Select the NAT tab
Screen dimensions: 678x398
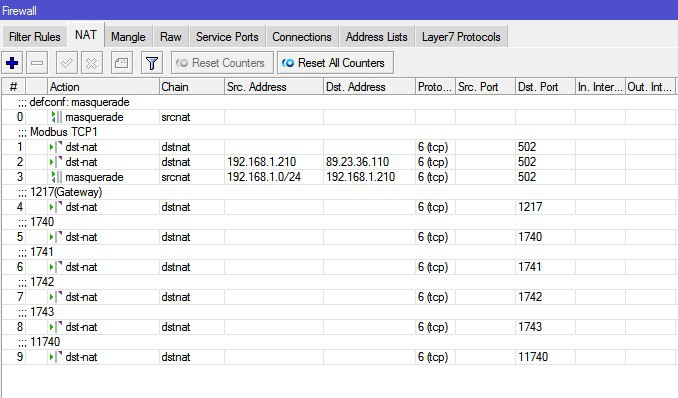[x=86, y=35]
